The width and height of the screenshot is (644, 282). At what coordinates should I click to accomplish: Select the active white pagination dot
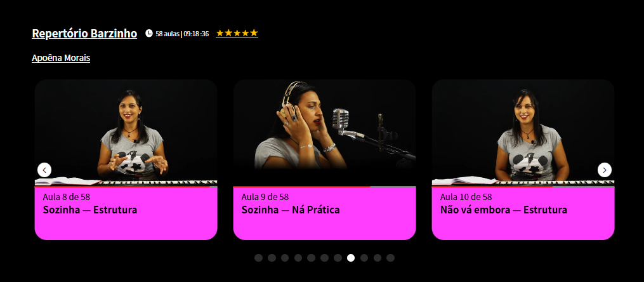point(351,258)
